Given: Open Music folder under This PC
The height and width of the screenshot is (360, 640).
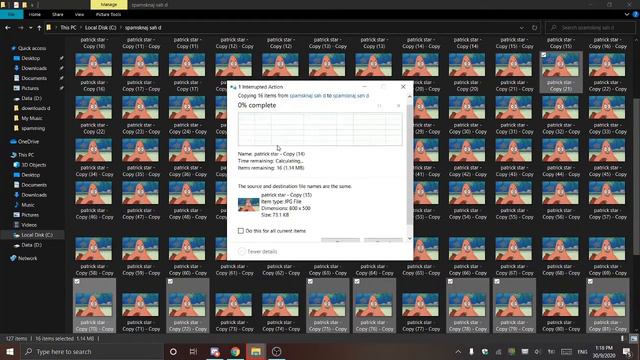Looking at the screenshot, I should tap(28, 205).
